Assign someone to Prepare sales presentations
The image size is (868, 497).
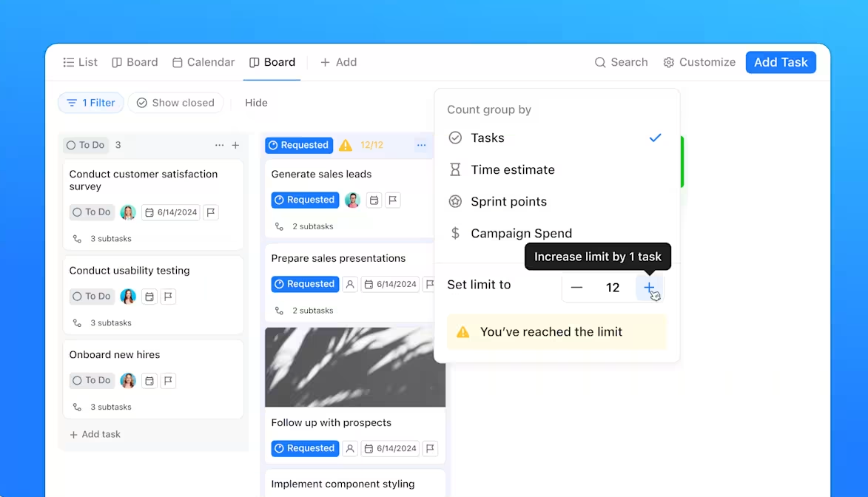350,285
